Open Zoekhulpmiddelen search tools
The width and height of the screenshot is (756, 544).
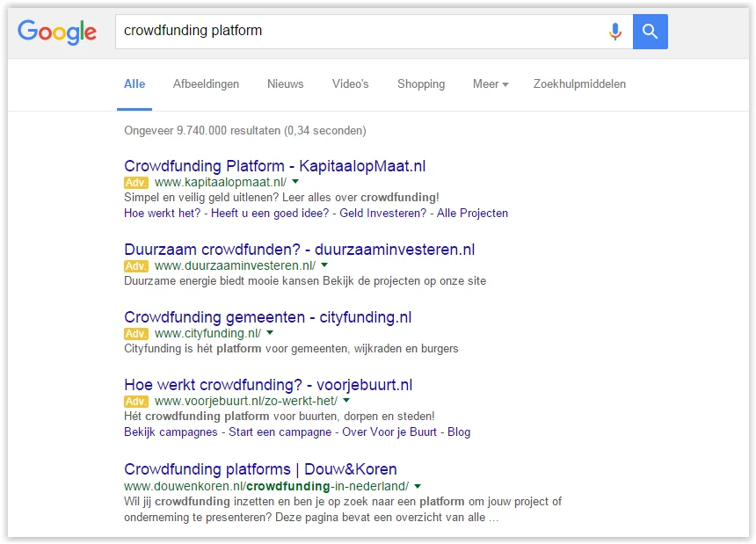coord(579,84)
